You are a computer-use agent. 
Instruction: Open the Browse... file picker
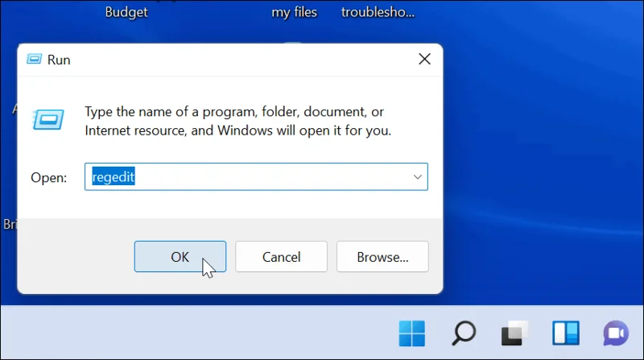point(382,256)
